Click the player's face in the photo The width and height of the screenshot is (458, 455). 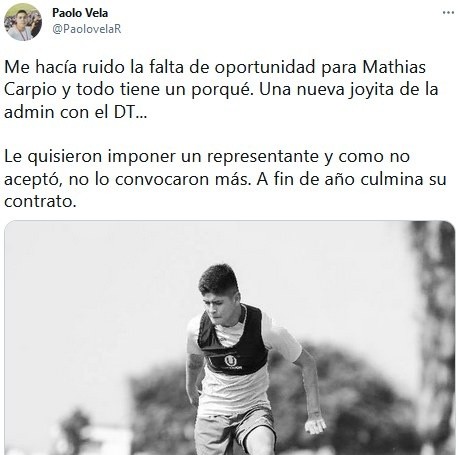(218, 308)
